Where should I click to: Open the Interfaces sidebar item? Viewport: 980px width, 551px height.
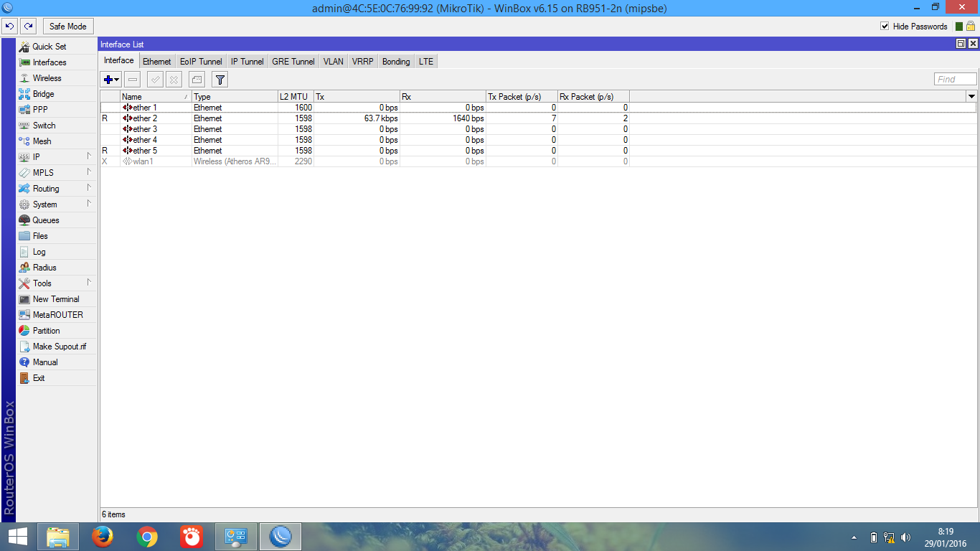[57, 62]
